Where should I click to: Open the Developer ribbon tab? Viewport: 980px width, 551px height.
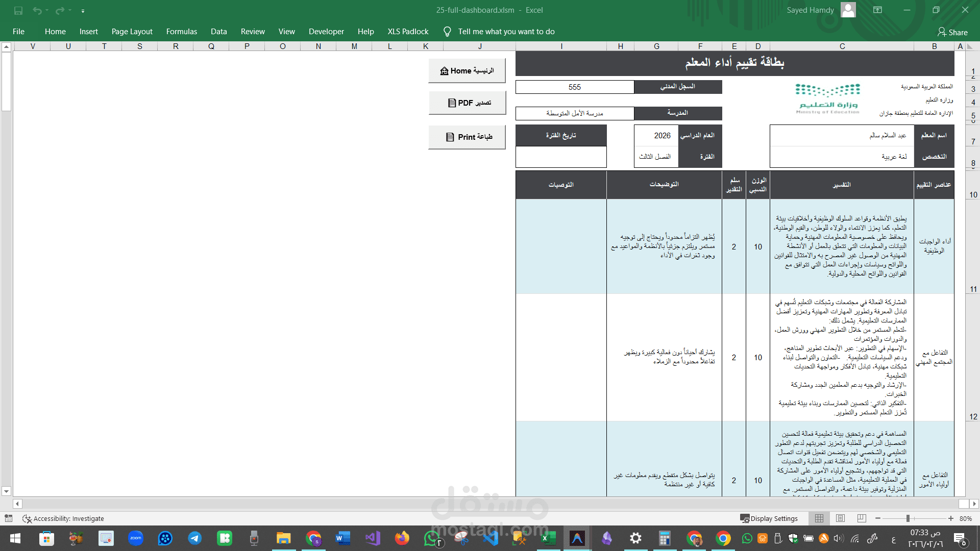point(326,32)
